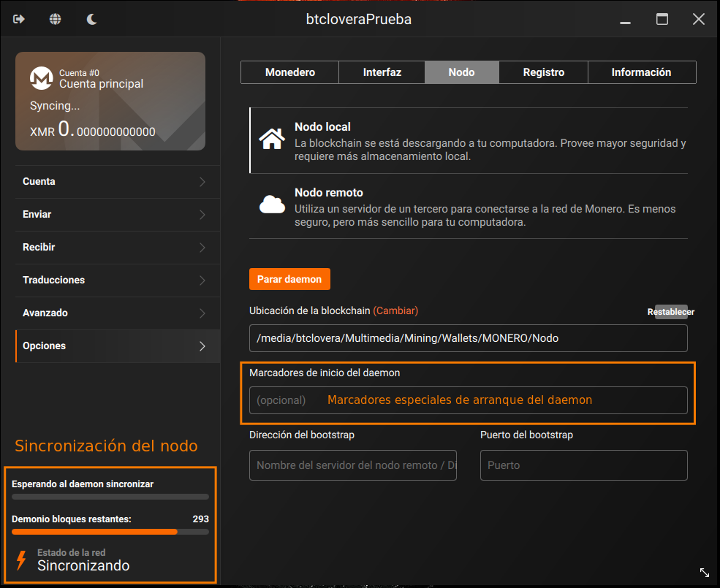Click the bootstrap address input field

pyautogui.click(x=352, y=465)
